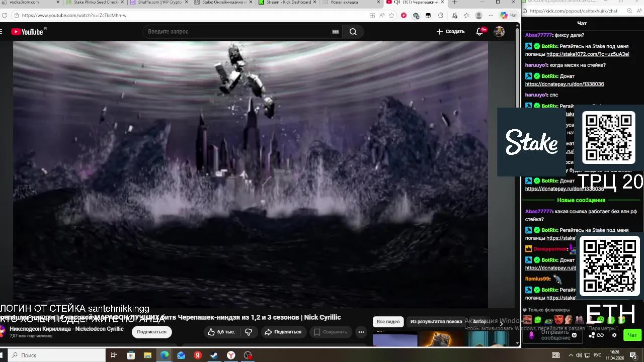Open Edge read aloud icon
Image resolution: width=644 pixels, height=362 pixels.
pyautogui.click(x=382, y=16)
